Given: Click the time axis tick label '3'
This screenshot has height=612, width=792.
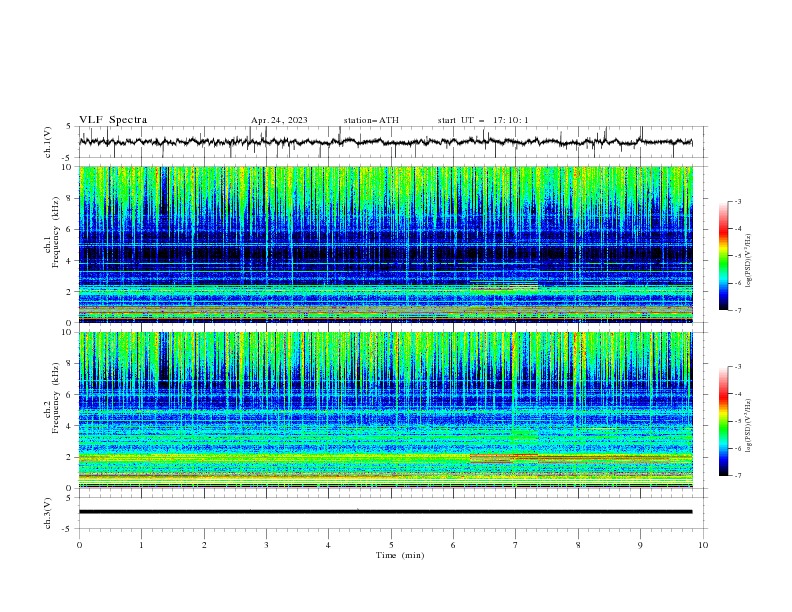Looking at the screenshot, I should pyautogui.click(x=266, y=545).
